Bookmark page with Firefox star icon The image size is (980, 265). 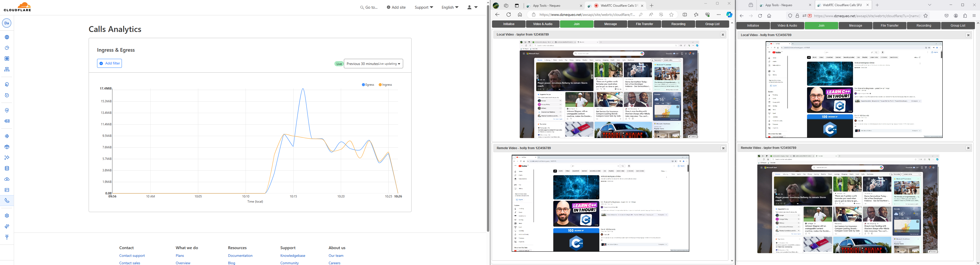926,16
